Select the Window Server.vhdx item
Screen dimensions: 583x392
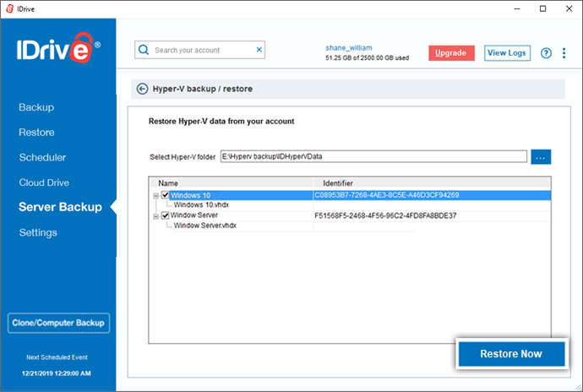(204, 226)
